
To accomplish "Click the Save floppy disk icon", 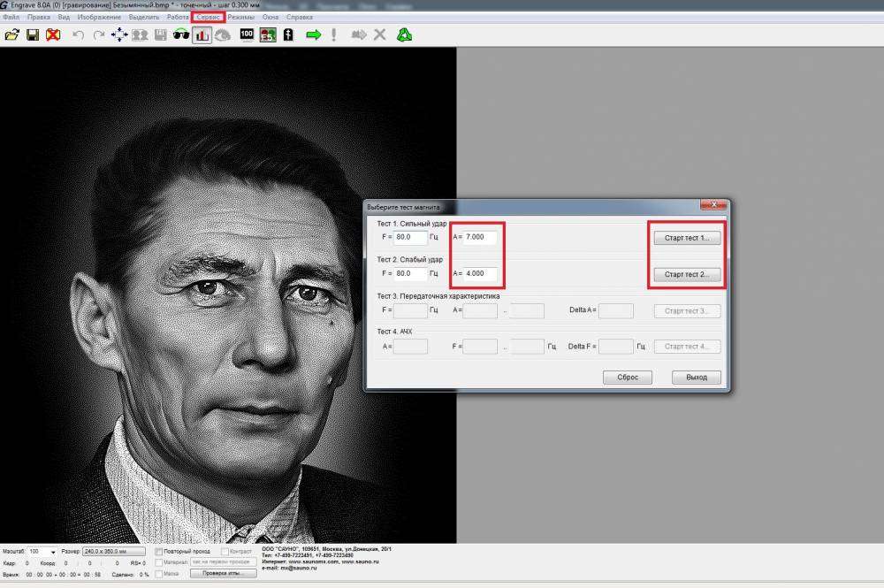I will (x=33, y=35).
